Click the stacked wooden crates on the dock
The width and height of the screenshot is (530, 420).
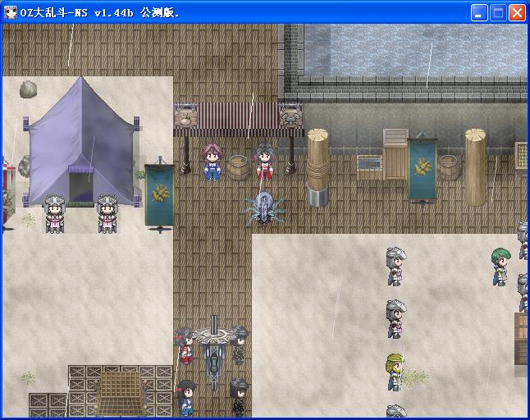point(395,154)
